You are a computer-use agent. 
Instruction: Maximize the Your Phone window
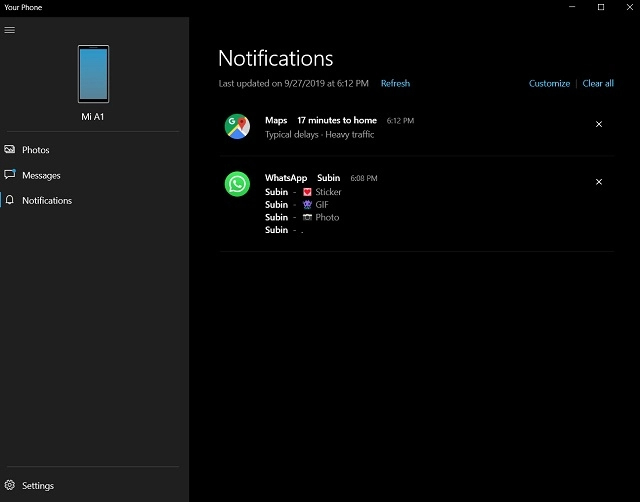(600, 7)
